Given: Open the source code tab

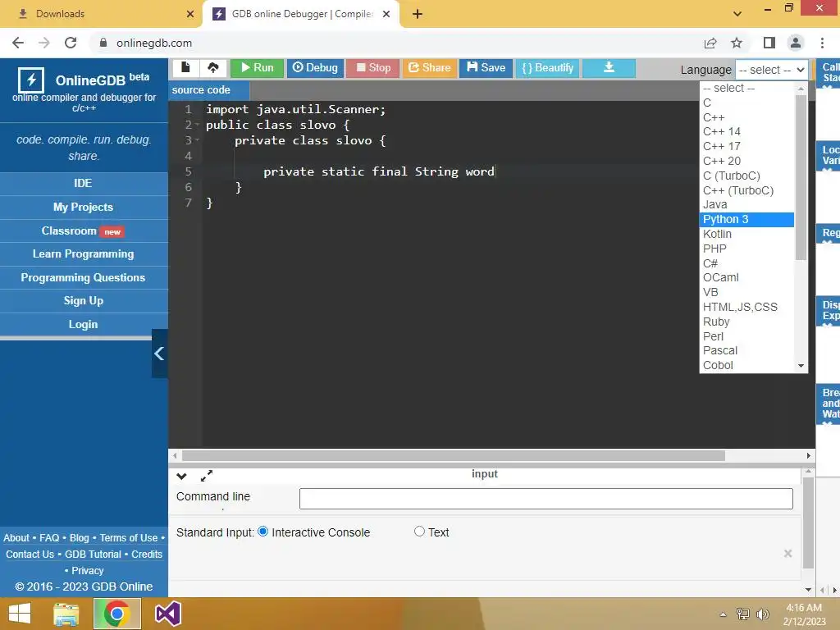Looking at the screenshot, I should pyautogui.click(x=208, y=90).
